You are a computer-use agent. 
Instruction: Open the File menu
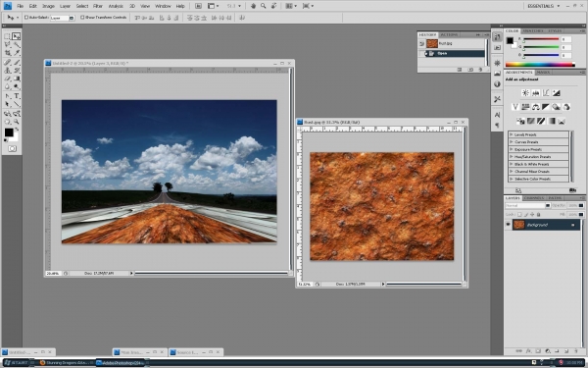[x=21, y=6]
